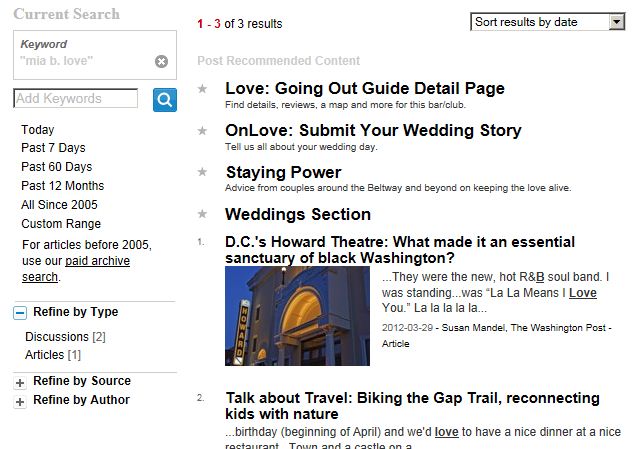Click star beside Love: Going Out Guide
This screenshot has width=635, height=449.
[x=202, y=88]
